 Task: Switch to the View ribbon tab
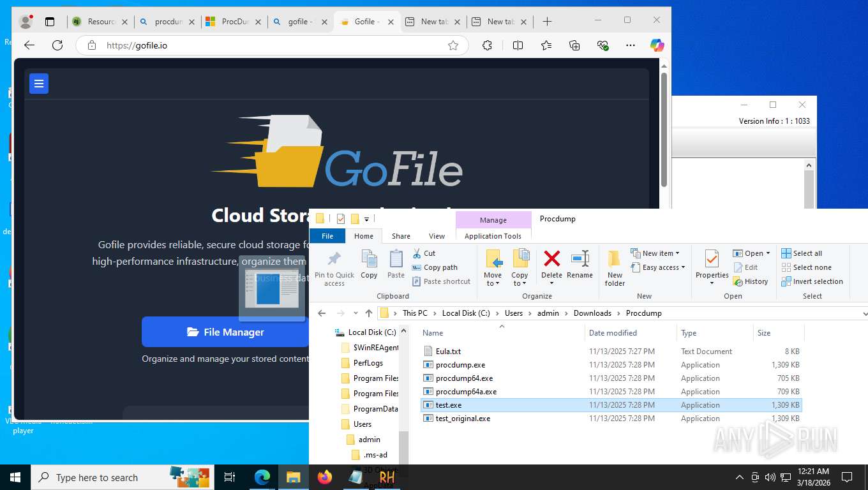pos(437,236)
